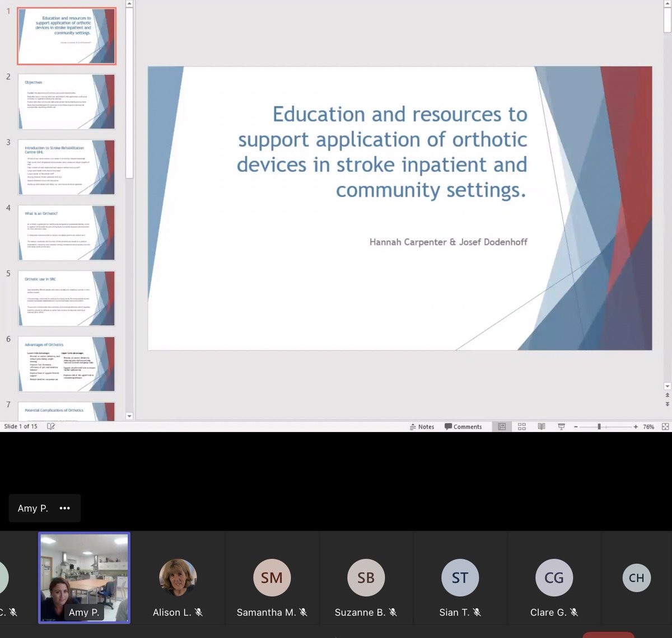
Task: Select Clare G. CG avatar
Action: click(554, 578)
